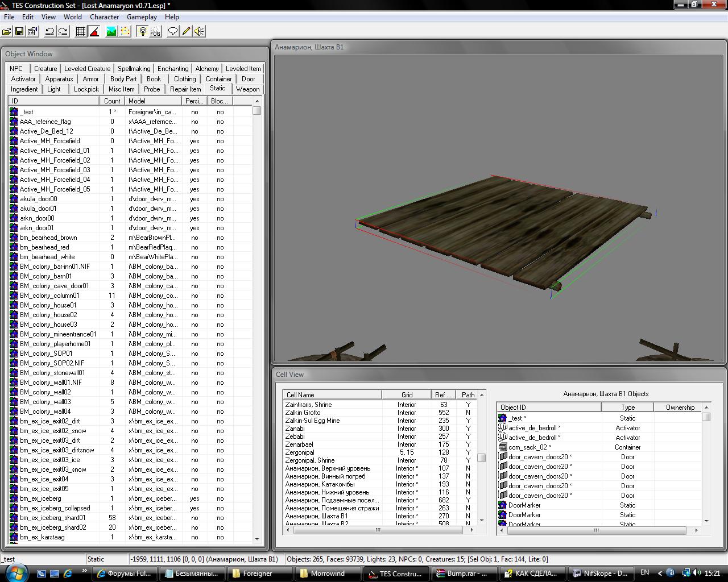Viewport: 728px width, 582px height.
Task: Switch to the Clothing tab
Action: [185, 79]
